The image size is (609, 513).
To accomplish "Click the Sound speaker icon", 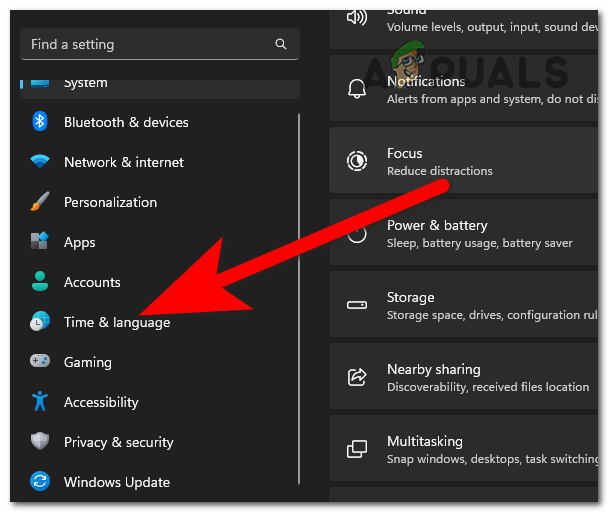I will tap(357, 17).
